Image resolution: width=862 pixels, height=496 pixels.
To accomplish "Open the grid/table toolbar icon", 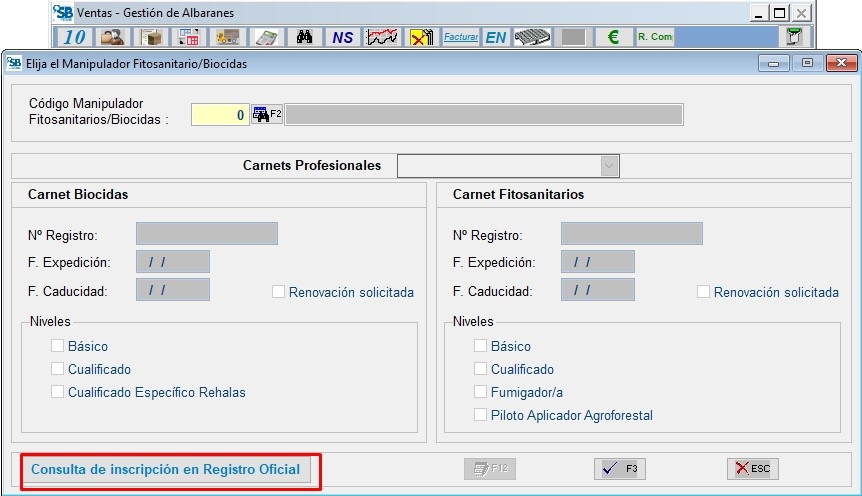I will coord(189,37).
